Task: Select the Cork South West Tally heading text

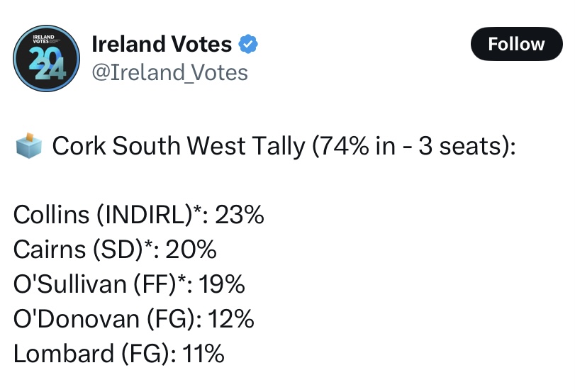Action: tap(176, 147)
